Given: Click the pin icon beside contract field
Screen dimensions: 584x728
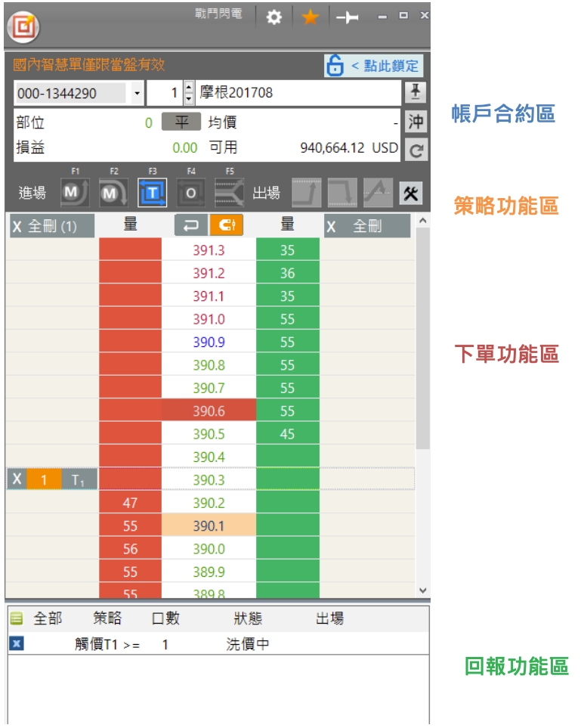Looking at the screenshot, I should 416,93.
